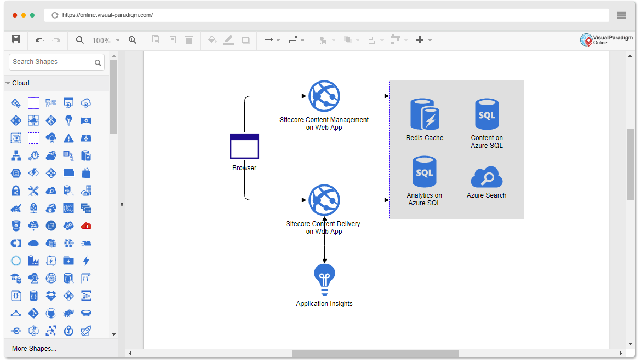Viewport: 641px width, 364px height.
Task: Pick the light bulb Application Insights palette shape
Action: (68, 120)
